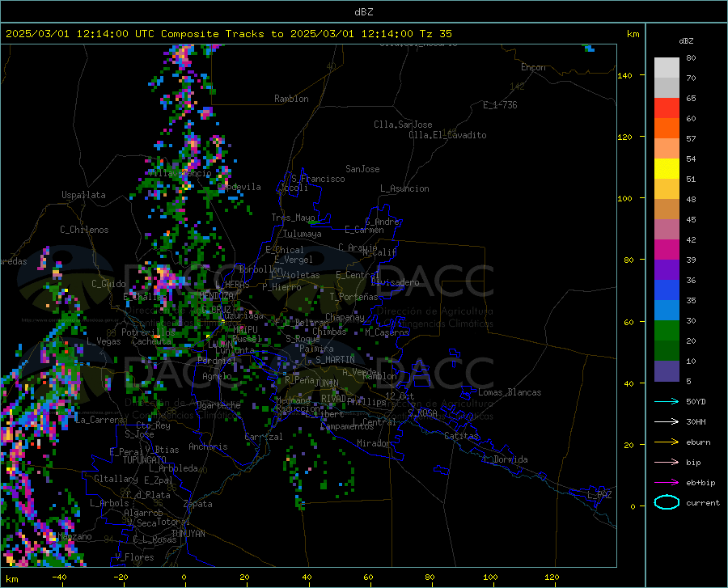Click the 'L_Dormida' label on map
The height and width of the screenshot is (588, 728).
[x=505, y=459]
